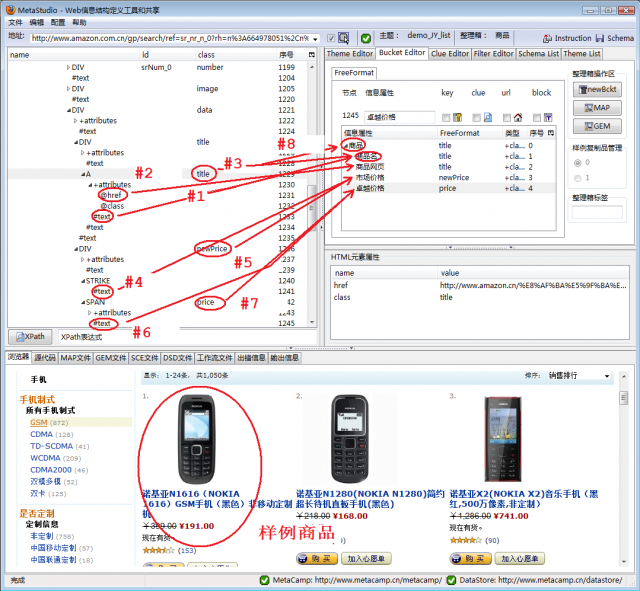Click browser pane vertical scrollbar thumb
This screenshot has width=640, height=591.
click(623, 398)
